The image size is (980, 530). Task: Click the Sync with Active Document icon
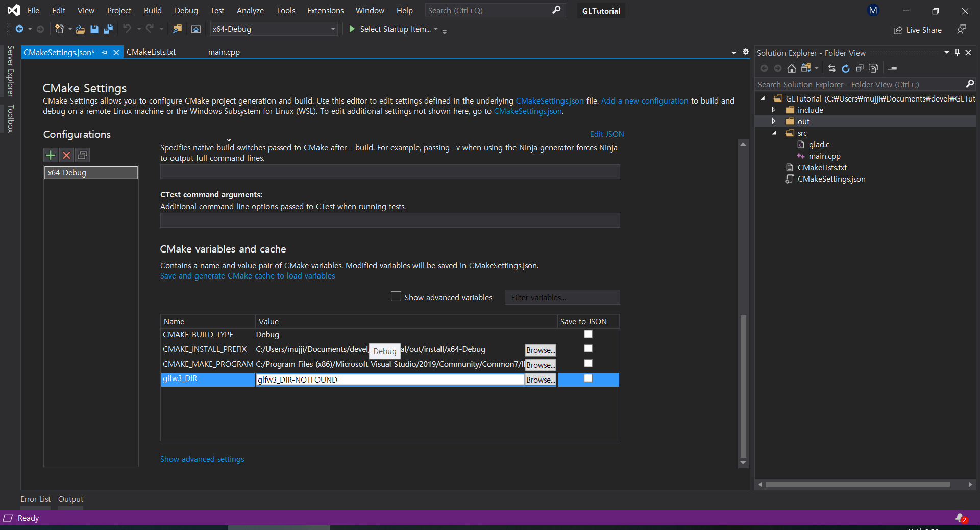point(832,68)
